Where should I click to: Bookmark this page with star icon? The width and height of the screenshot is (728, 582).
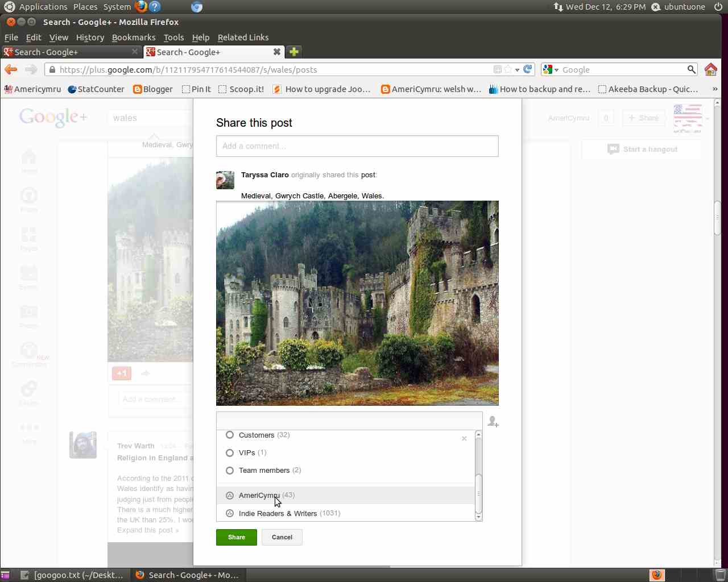click(508, 69)
